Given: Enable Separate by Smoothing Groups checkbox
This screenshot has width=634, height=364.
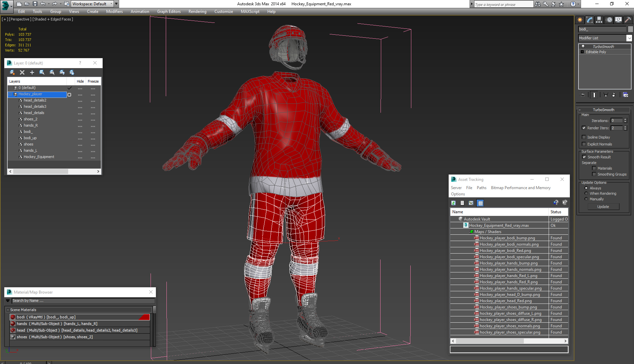Looking at the screenshot, I should [x=594, y=174].
